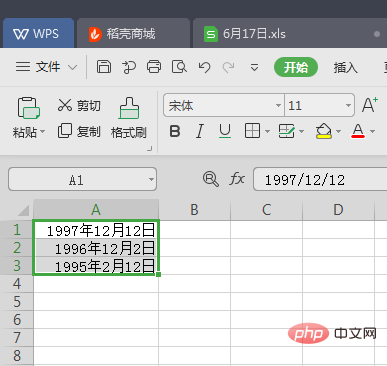Click the green fill handle of selection
This screenshot has width=387, height=366.
(158, 274)
